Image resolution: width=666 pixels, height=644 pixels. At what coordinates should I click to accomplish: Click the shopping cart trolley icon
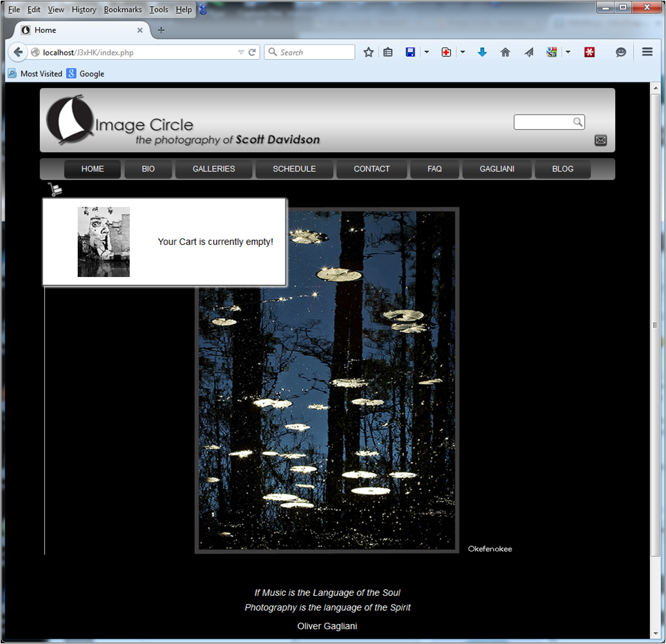(x=55, y=190)
